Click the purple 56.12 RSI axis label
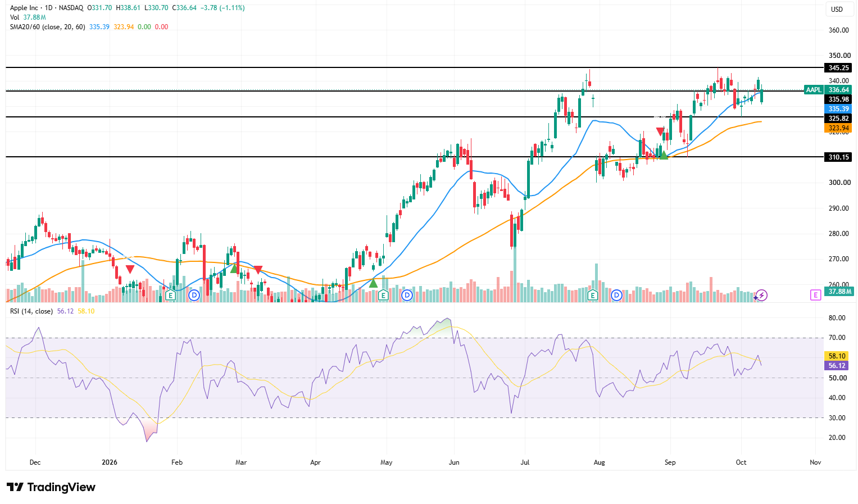Screen dimensions: 858x504 (x=837, y=366)
